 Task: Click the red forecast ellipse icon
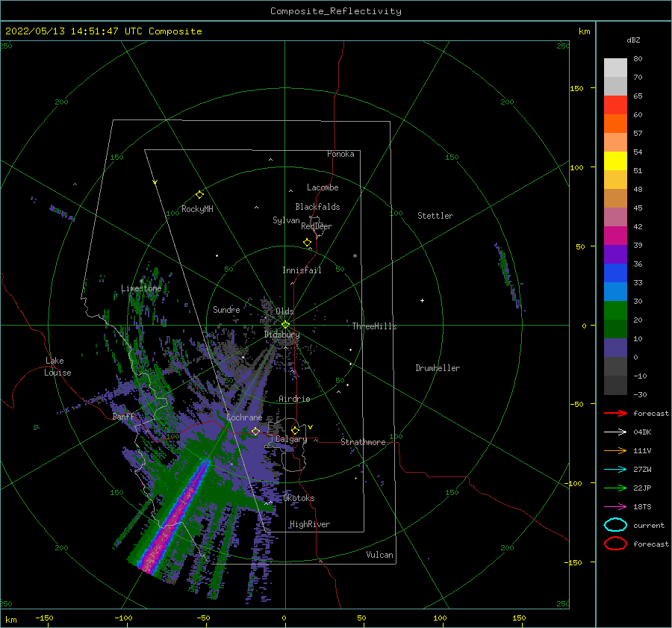pos(615,544)
